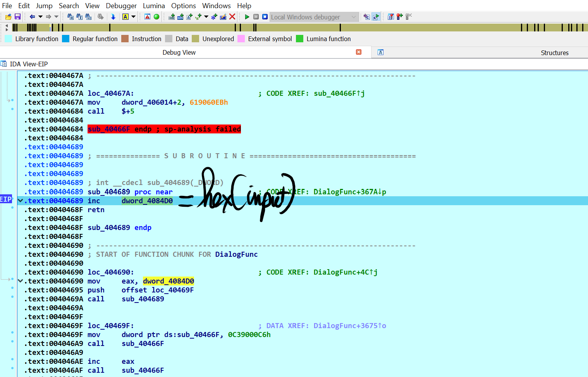The width and height of the screenshot is (588, 377).
Task: Click the 'DialogFunc+4C' xref link
Action: pos(346,272)
